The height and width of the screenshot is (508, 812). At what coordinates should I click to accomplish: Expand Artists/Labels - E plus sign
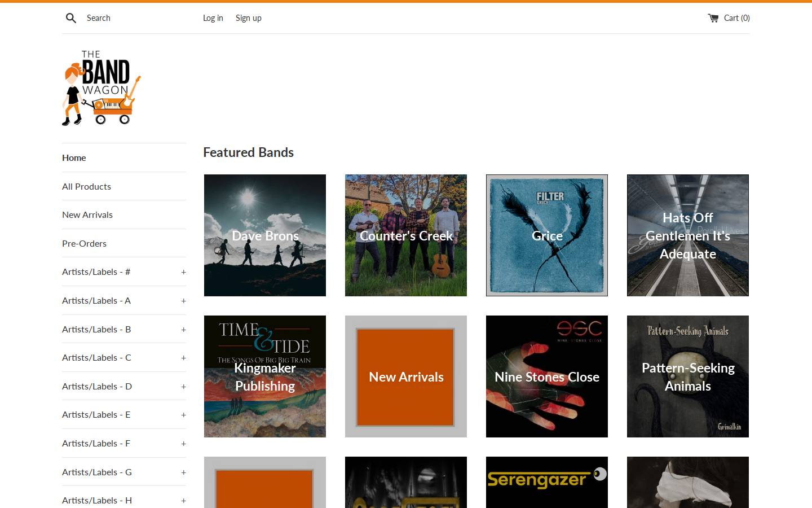(x=183, y=415)
